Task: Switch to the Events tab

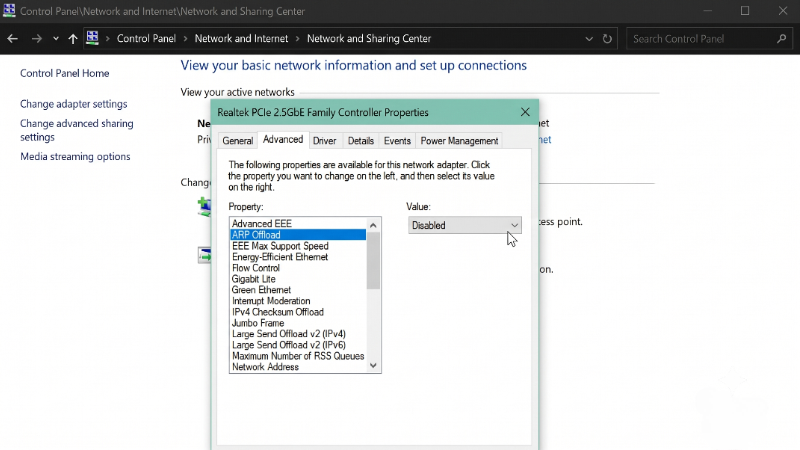Action: [x=397, y=141]
